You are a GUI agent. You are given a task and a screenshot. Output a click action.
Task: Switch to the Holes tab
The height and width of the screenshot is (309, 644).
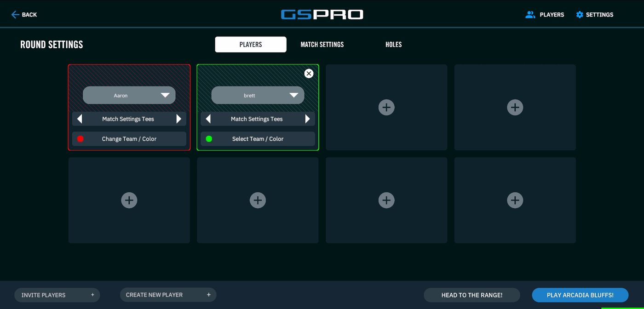[x=394, y=45]
